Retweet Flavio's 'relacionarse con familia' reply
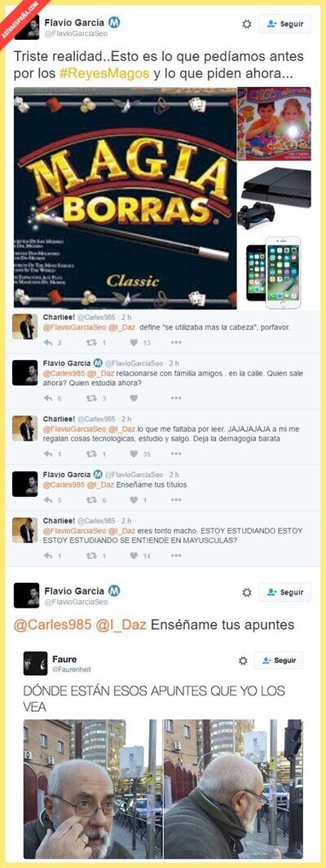The height and width of the screenshot is (868, 326). point(91,398)
